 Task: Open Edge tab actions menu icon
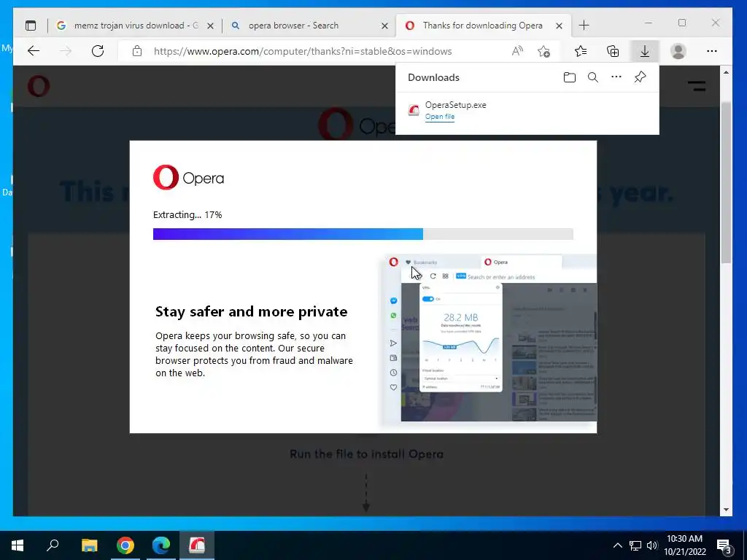(31, 26)
